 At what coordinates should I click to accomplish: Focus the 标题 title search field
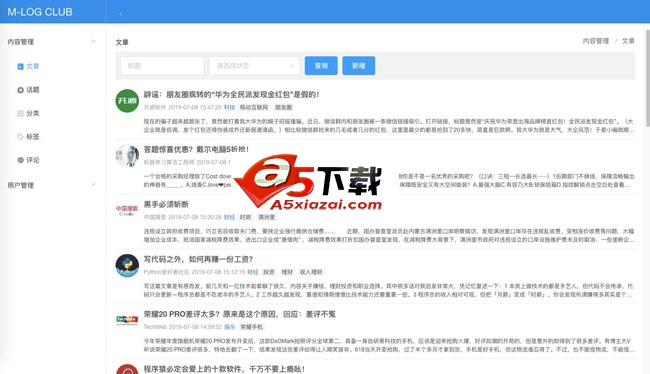(x=162, y=66)
